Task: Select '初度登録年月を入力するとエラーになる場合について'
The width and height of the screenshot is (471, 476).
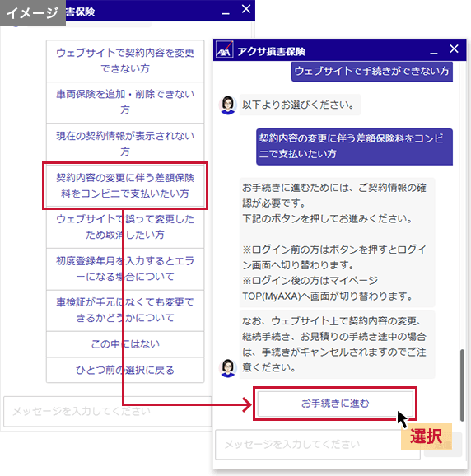Action: tap(125, 268)
